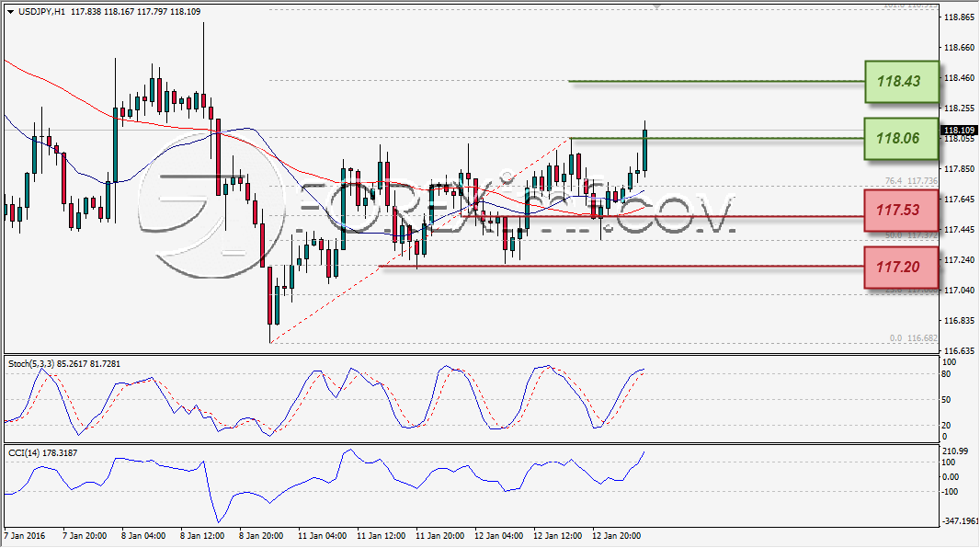Click the CCI(14) indicator label
Image resolution: width=980 pixels, height=548 pixels.
[x=42, y=452]
